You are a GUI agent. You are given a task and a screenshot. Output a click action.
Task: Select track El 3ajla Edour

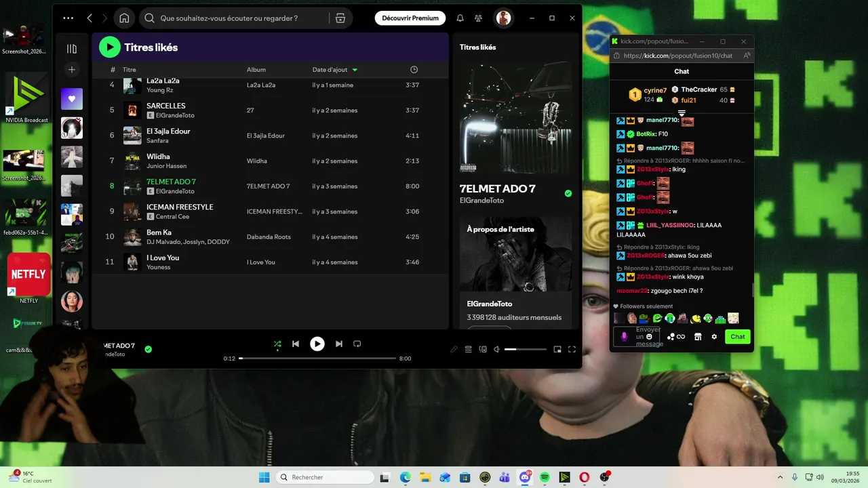click(270, 136)
